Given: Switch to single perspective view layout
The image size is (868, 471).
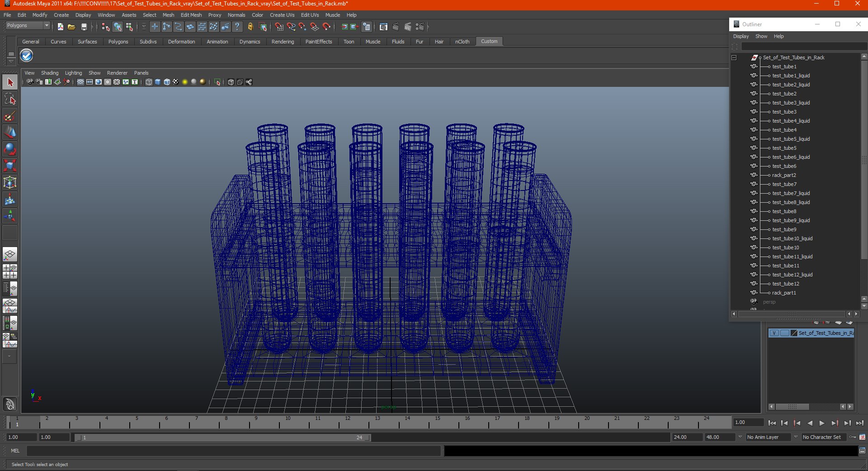Looking at the screenshot, I should tap(10, 255).
